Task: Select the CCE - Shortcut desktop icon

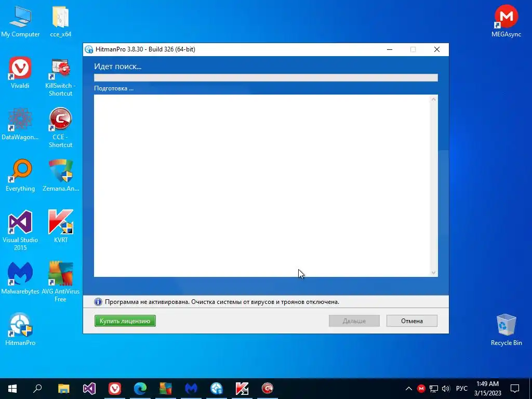Action: pos(60,128)
